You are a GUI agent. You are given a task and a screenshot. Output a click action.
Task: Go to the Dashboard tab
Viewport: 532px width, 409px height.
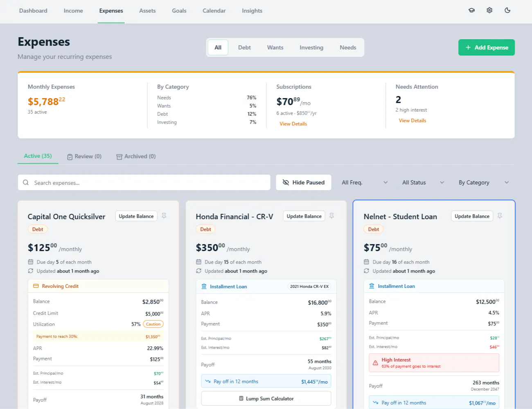(x=33, y=11)
